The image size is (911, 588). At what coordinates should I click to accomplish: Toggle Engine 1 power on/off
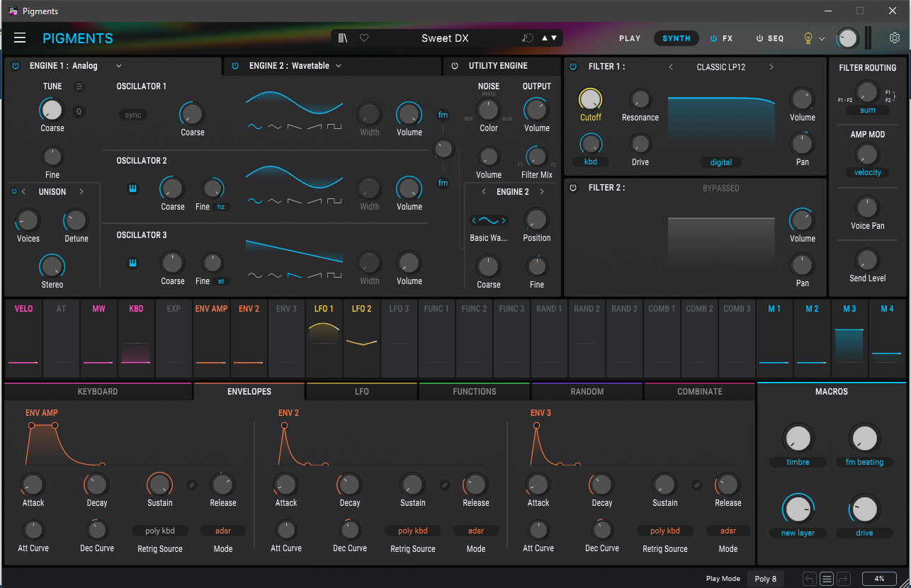point(16,66)
